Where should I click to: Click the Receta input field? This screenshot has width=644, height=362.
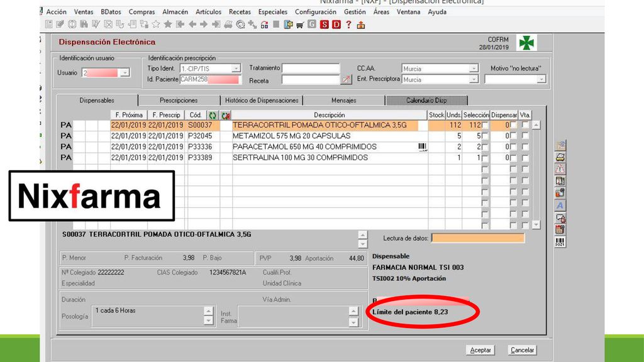[311, 80]
